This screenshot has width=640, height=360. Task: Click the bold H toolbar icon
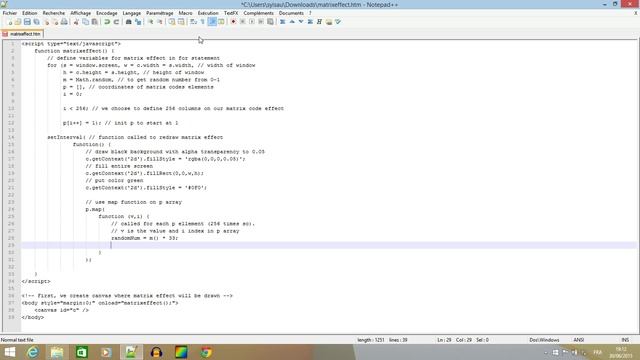[x=319, y=22]
